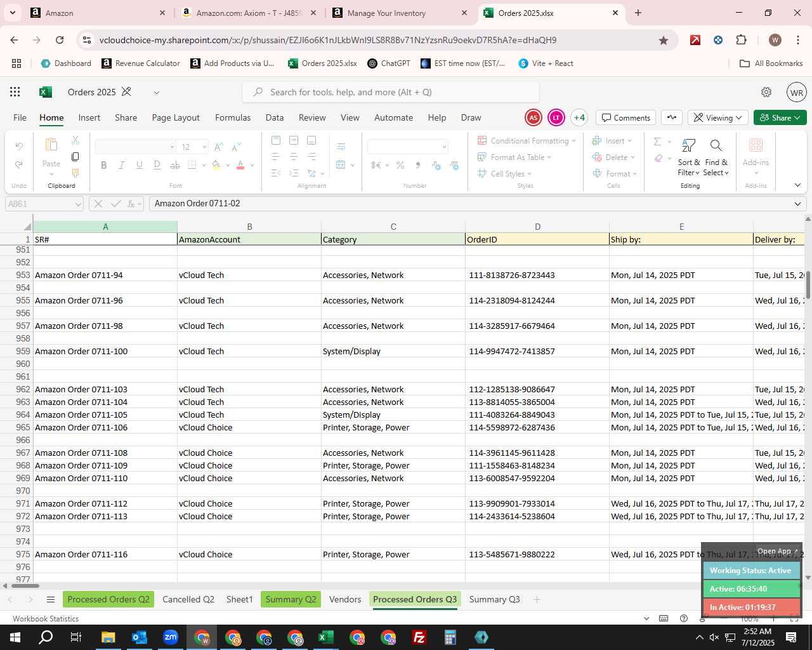Expand the Conditional Formatting dropdown
Screen dimensions: 812x650
pyautogui.click(x=573, y=141)
